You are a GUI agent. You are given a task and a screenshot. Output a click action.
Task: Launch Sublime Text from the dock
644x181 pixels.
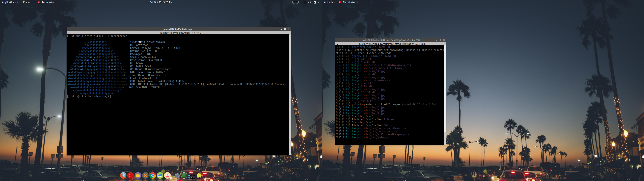tap(145, 175)
